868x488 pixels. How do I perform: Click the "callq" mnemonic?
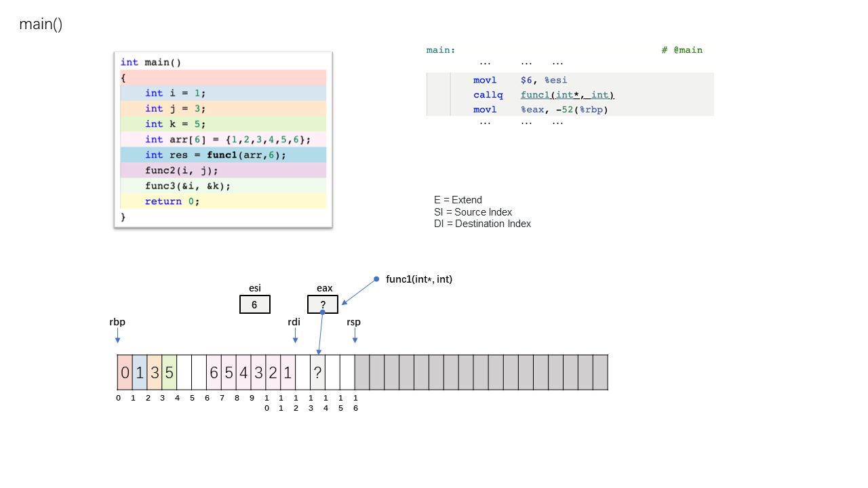(x=488, y=95)
